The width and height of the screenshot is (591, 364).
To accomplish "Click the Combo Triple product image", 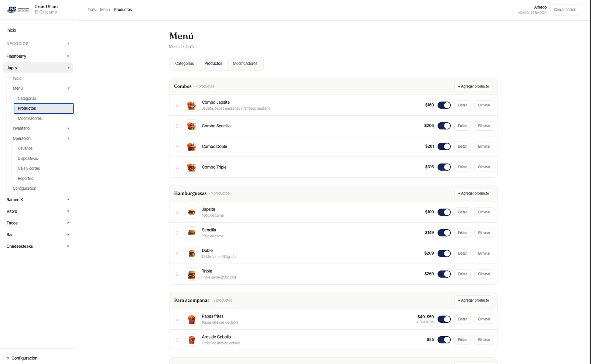I will 191,167.
